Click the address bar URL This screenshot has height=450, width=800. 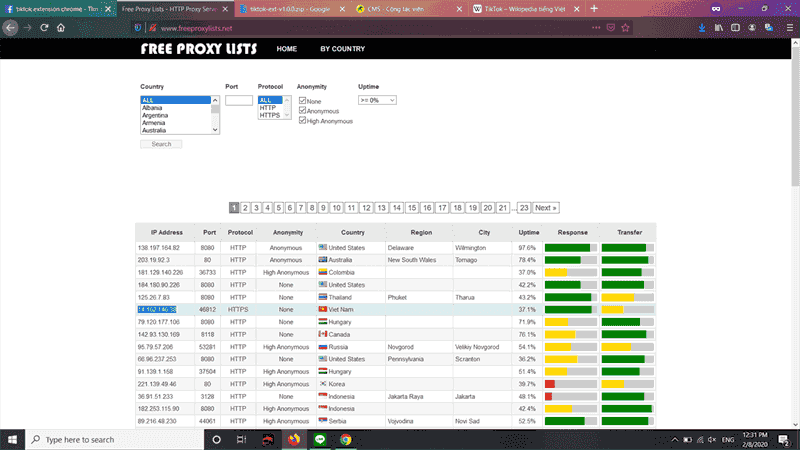tap(196, 29)
